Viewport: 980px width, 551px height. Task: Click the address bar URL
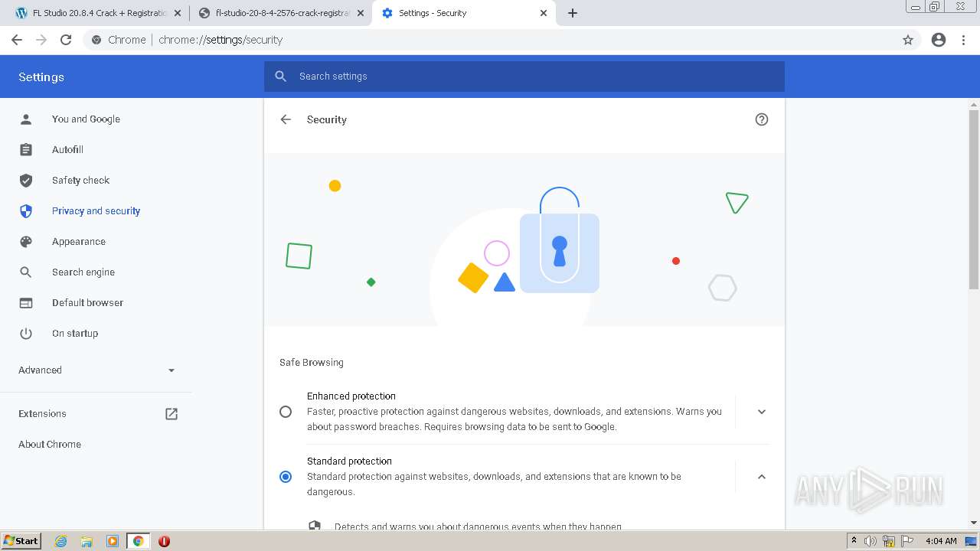point(220,40)
